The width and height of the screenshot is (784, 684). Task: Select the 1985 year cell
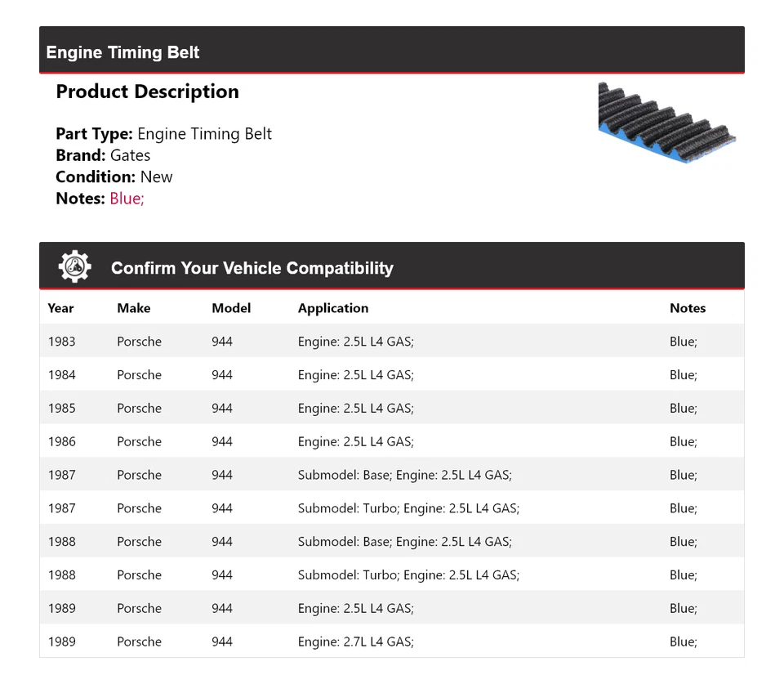tap(61, 409)
